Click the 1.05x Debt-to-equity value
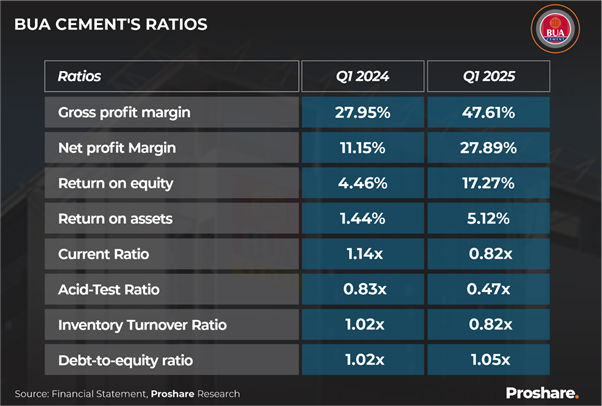This screenshot has height=406, width=602. 491,360
